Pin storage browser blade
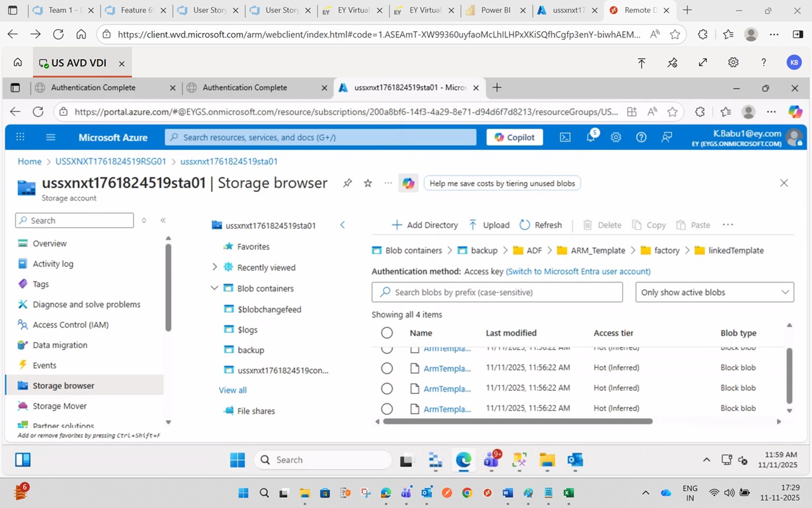This screenshot has height=508, width=812. coord(347,183)
